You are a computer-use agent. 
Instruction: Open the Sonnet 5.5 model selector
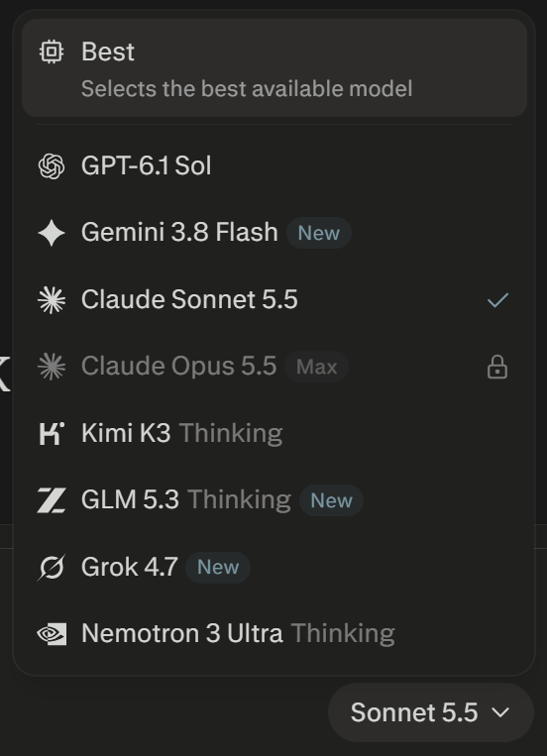[431, 712]
